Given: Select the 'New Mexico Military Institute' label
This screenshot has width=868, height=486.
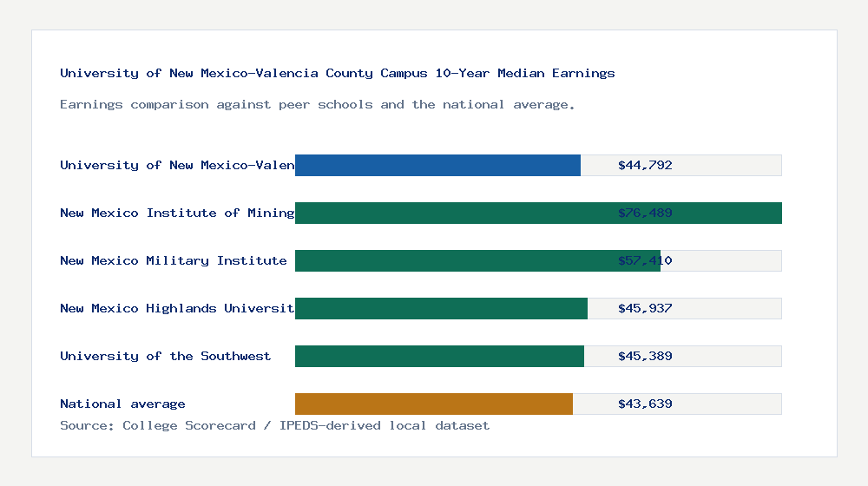Looking at the screenshot, I should point(174,260).
